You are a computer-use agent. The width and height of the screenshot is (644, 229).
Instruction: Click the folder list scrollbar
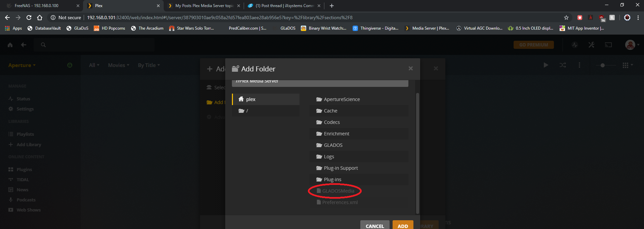tap(418, 153)
